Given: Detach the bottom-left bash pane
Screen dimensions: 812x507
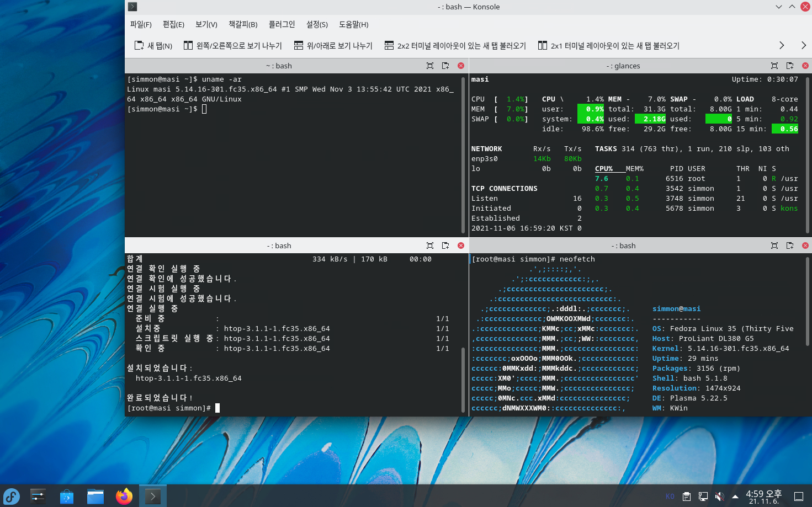Looking at the screenshot, I should [x=445, y=246].
